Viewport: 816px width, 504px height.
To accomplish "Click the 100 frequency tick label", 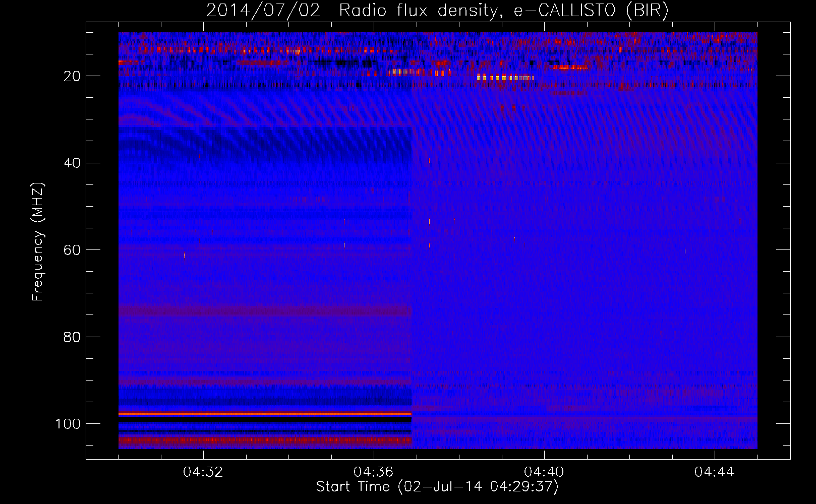I will [68, 424].
